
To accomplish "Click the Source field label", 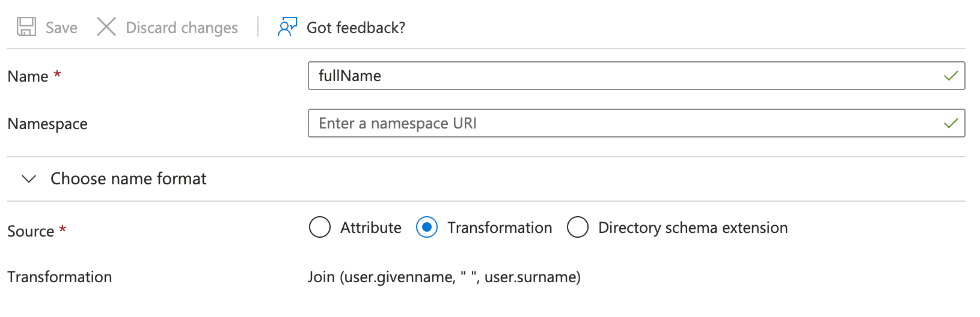I will point(31,231).
